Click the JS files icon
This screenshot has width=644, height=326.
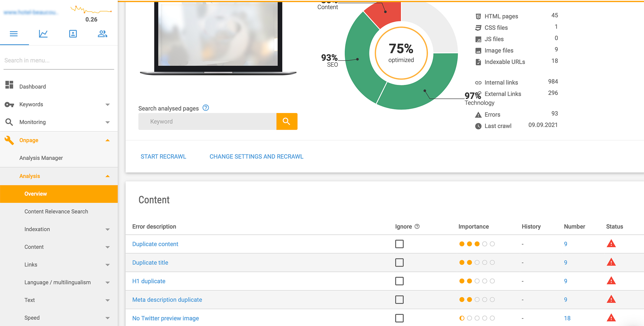478,39
